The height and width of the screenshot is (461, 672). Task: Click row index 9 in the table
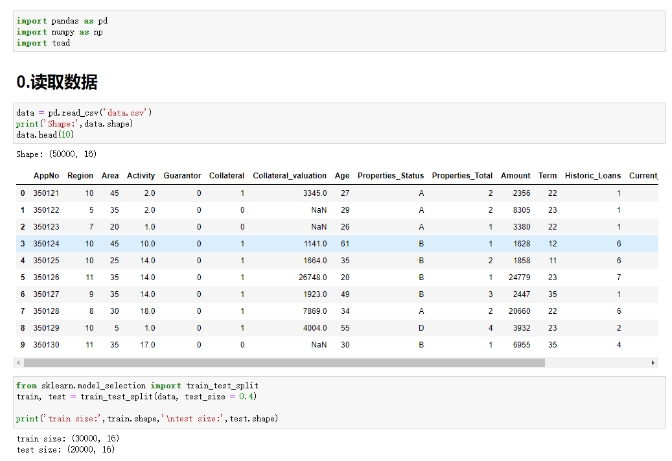point(22,345)
